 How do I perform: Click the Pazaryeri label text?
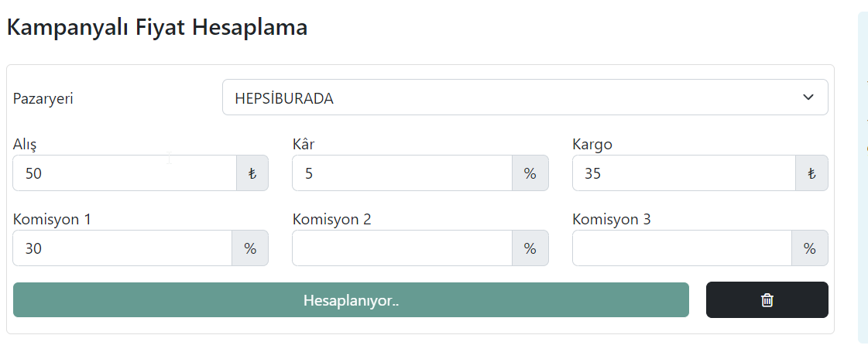[x=43, y=99]
